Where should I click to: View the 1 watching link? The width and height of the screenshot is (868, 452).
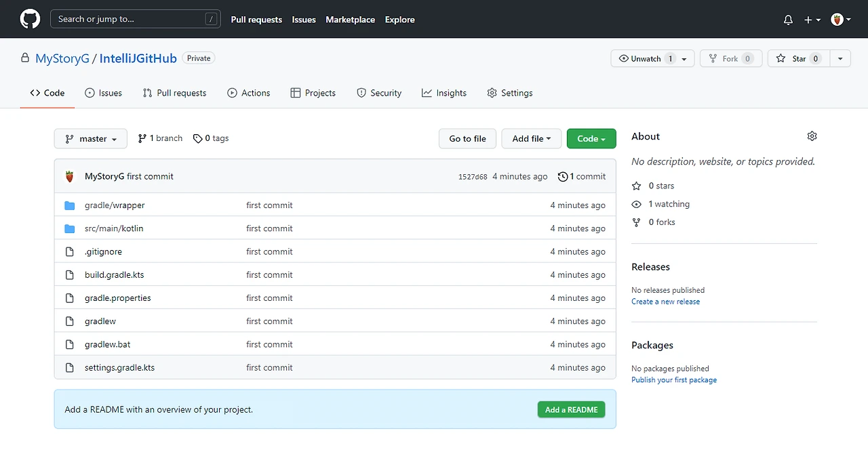[x=660, y=204]
